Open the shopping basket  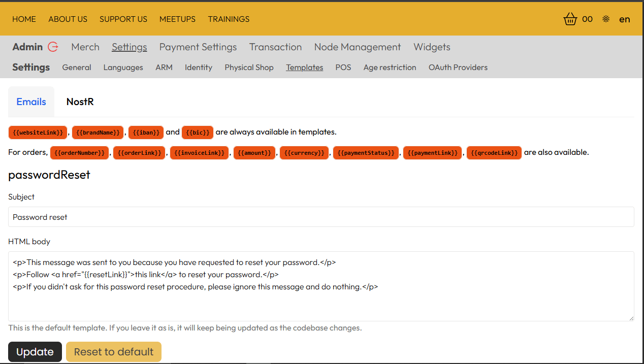coord(570,19)
